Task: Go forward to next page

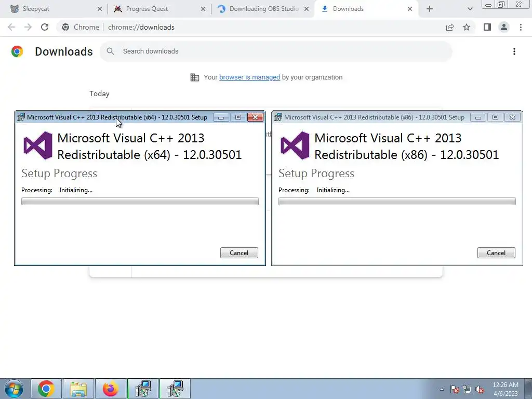Action: tap(28, 27)
